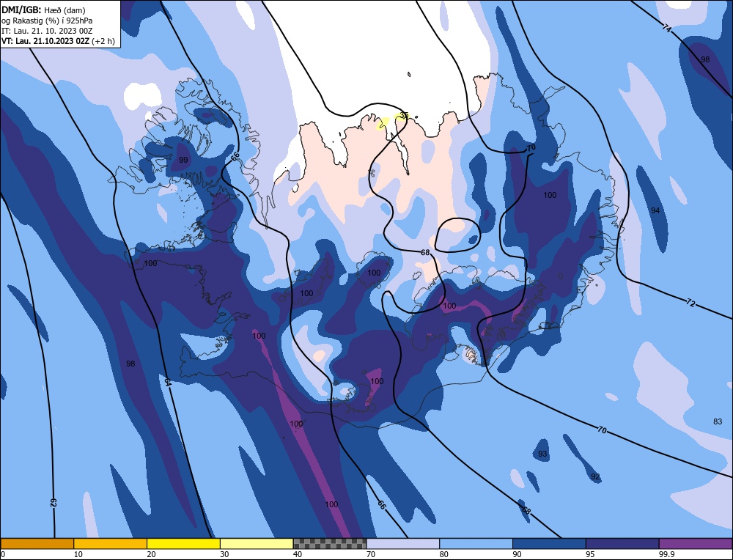The width and height of the screenshot is (733, 560).
Task: Click the "66" contour label near the Westfjords
Action: tap(235, 157)
